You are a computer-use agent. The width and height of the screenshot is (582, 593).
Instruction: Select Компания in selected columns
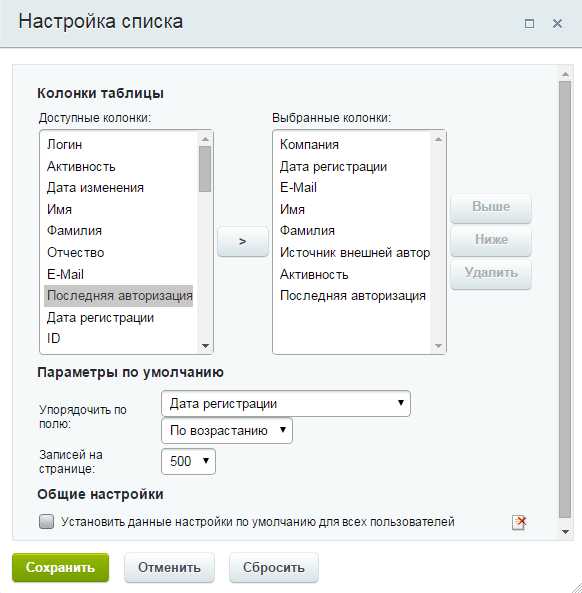coord(354,144)
